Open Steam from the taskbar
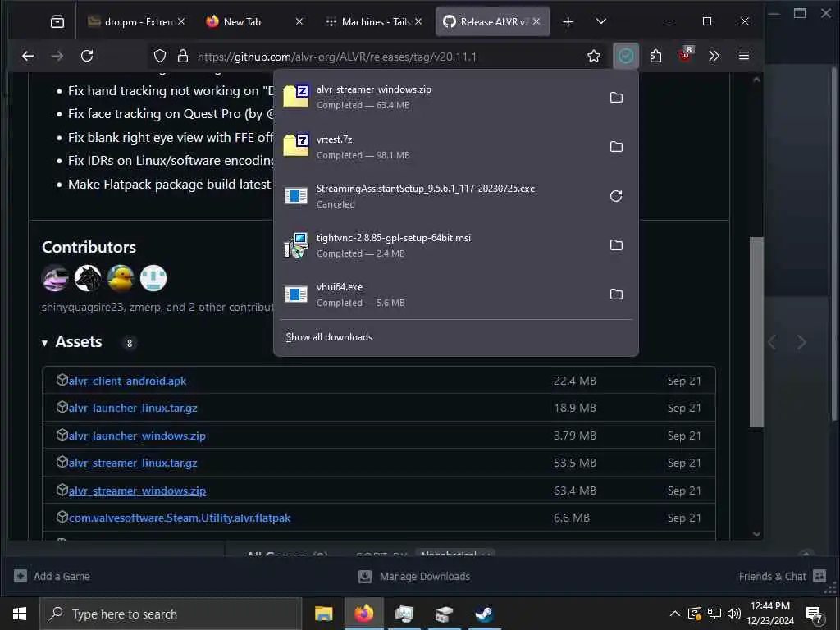The image size is (840, 630). [484, 614]
